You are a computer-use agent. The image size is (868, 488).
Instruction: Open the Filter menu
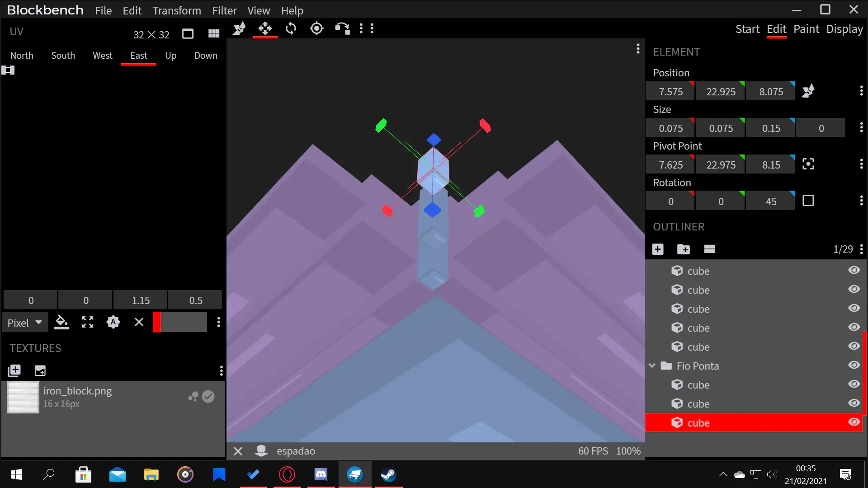click(x=224, y=10)
